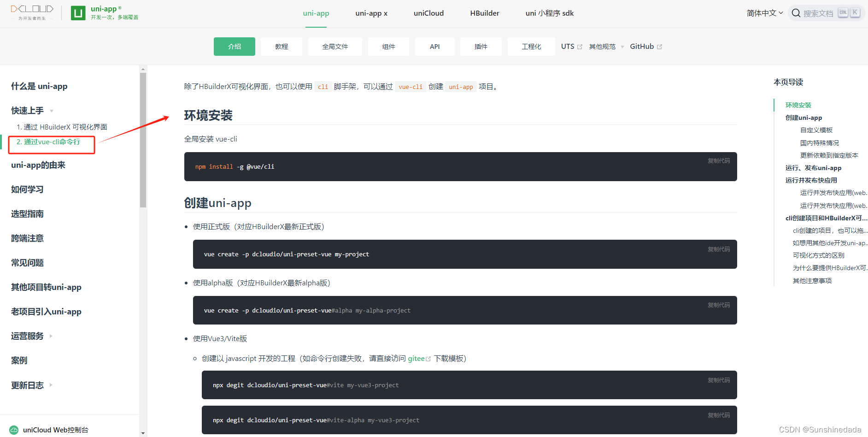Click the sidebar vertical scrollbar thumb
868x437 pixels.
pyautogui.click(x=143, y=140)
